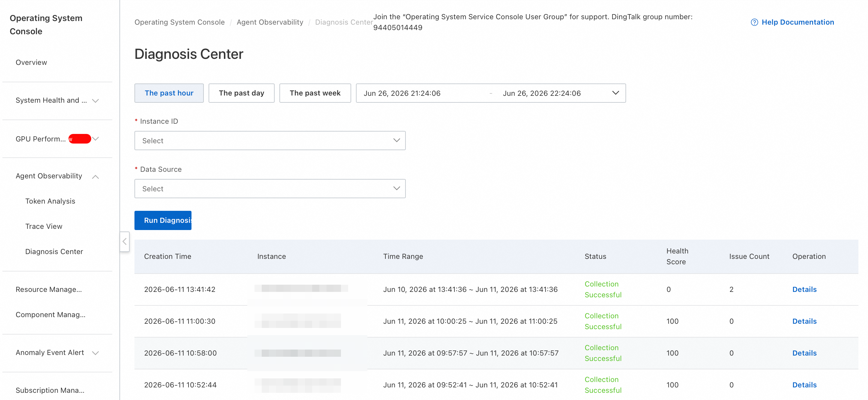Screen dimensions: 868x400
Task: Open Details for the 13:41:42 record
Action: [x=804, y=289]
